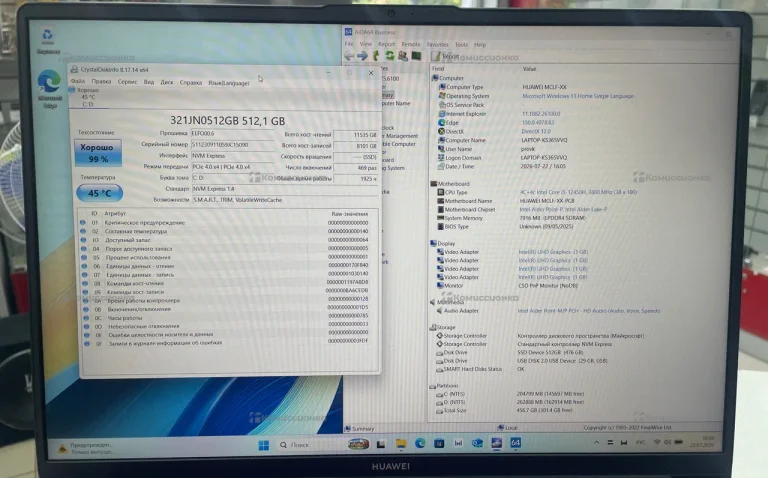The height and width of the screenshot is (478, 768).
Task: Refresh AIDA64 page with green arrows icon
Action: [x=389, y=56]
